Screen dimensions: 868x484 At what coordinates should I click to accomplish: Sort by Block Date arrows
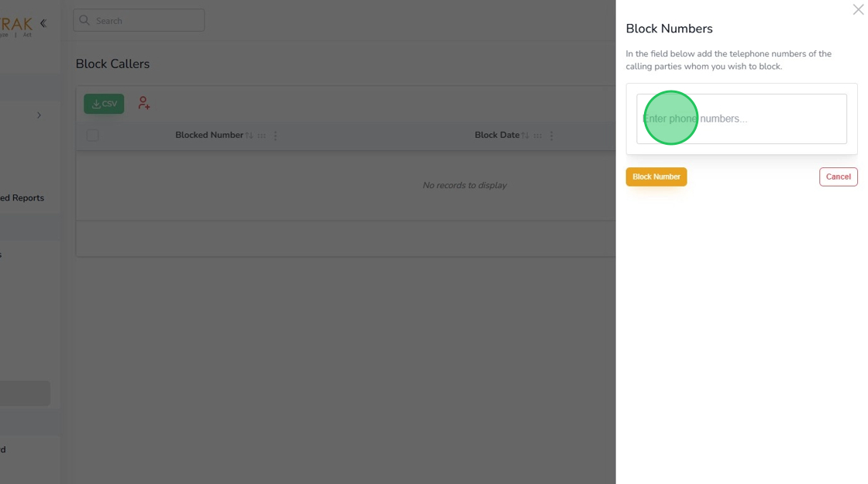point(525,136)
